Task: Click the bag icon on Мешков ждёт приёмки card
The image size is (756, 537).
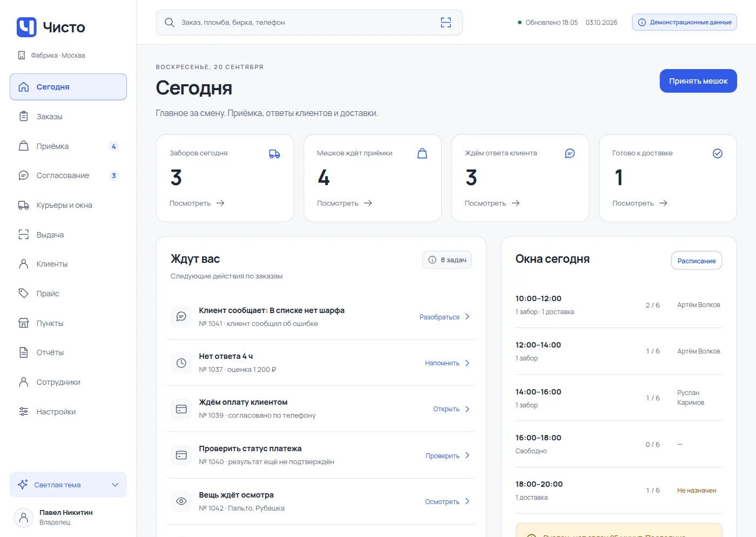Action: [x=422, y=154]
